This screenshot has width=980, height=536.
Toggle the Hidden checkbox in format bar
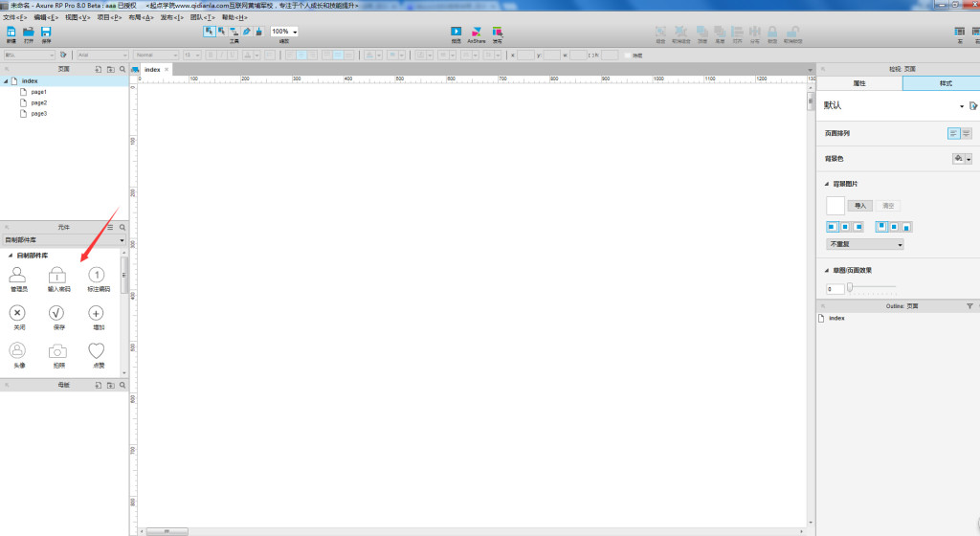[x=628, y=55]
